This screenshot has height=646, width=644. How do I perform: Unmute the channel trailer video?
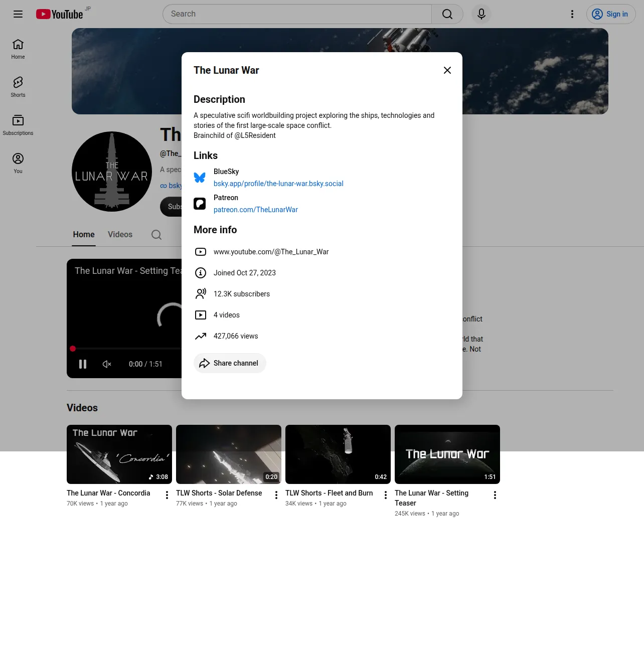(107, 364)
